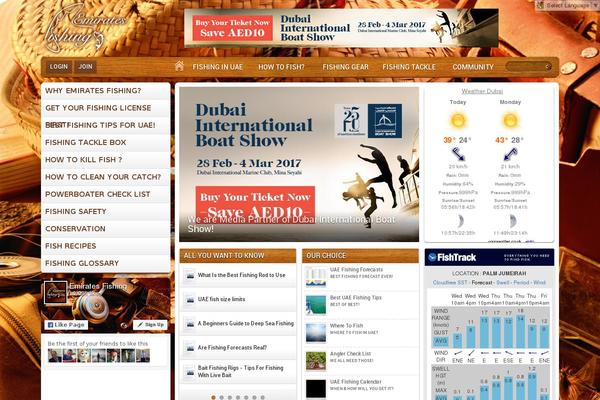
Task: Open Powerboater Check List sidebar item
Action: [106, 194]
